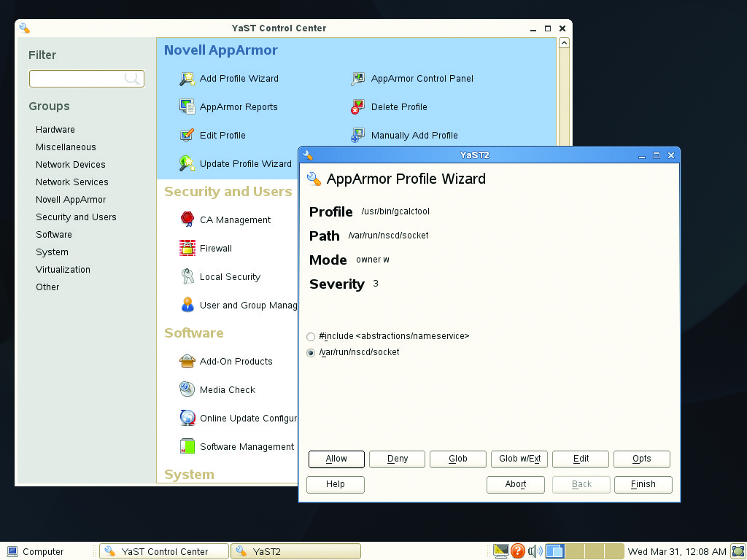Viewport: 747px width, 560px height.
Task: Select the #include abstractions/nameservice option
Action: tap(311, 337)
